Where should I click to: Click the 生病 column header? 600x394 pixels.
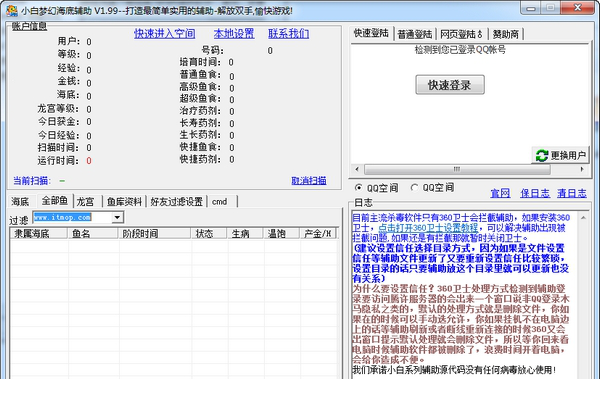245,233
